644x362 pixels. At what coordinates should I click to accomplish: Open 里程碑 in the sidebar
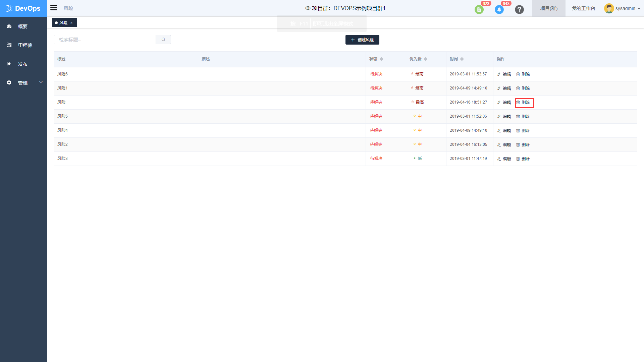[x=23, y=45]
